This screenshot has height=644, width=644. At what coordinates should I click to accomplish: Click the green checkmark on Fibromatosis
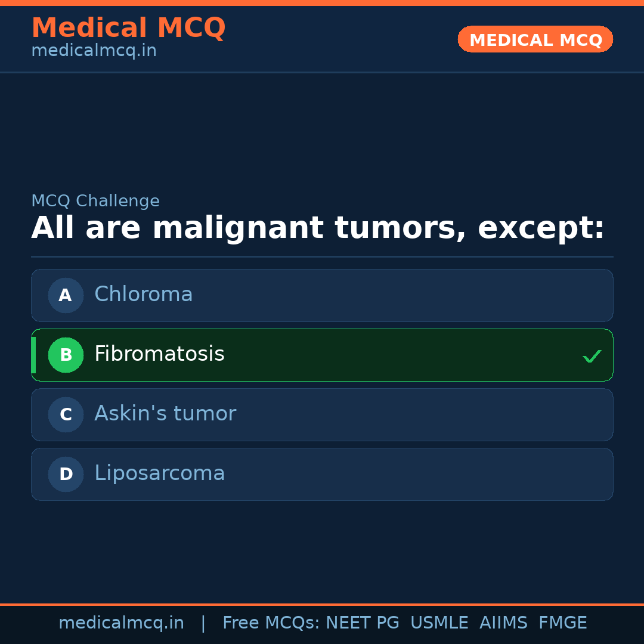(x=592, y=356)
